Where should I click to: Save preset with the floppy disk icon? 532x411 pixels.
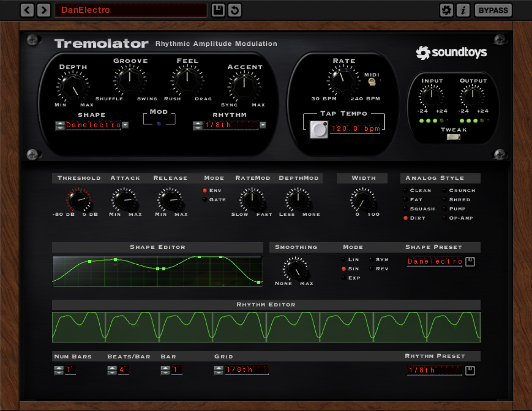(218, 10)
